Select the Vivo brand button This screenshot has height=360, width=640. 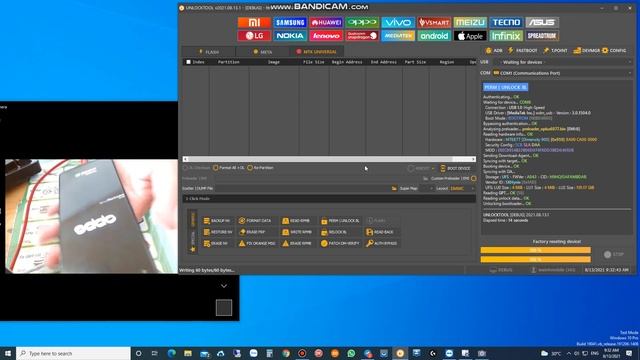[398, 22]
